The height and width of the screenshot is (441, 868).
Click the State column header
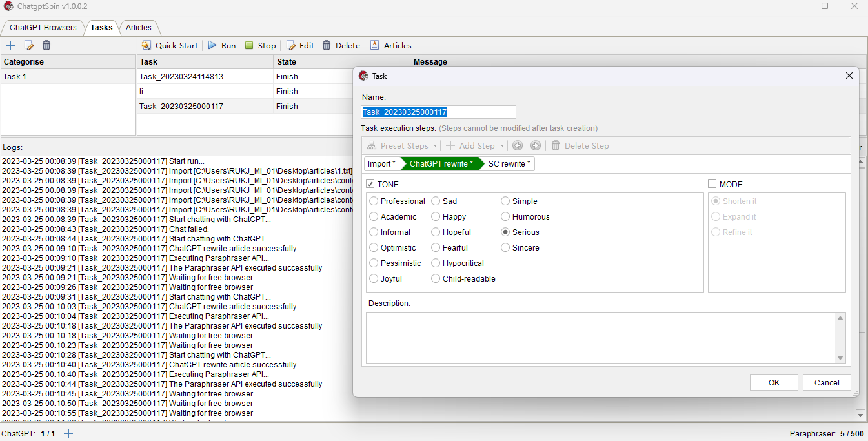coord(342,62)
